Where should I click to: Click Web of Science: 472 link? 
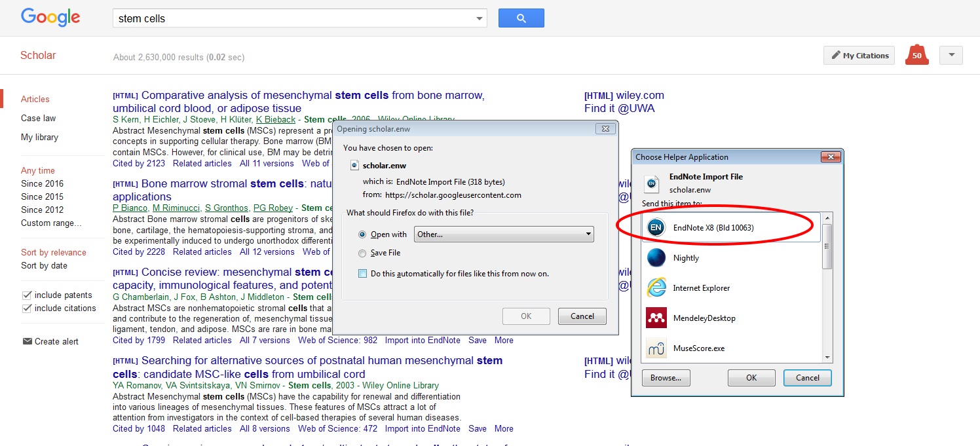tap(337, 428)
